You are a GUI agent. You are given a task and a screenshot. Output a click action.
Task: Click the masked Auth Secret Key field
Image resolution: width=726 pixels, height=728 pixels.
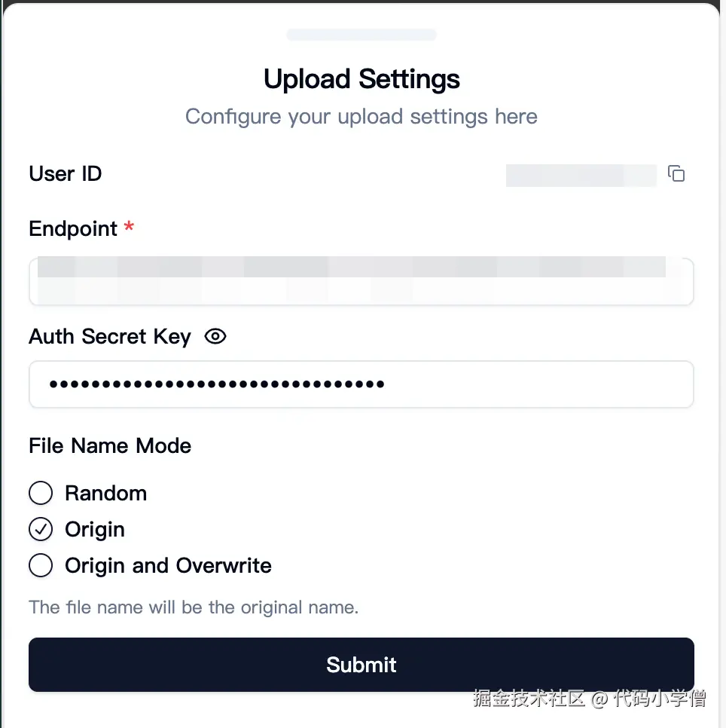click(361, 384)
